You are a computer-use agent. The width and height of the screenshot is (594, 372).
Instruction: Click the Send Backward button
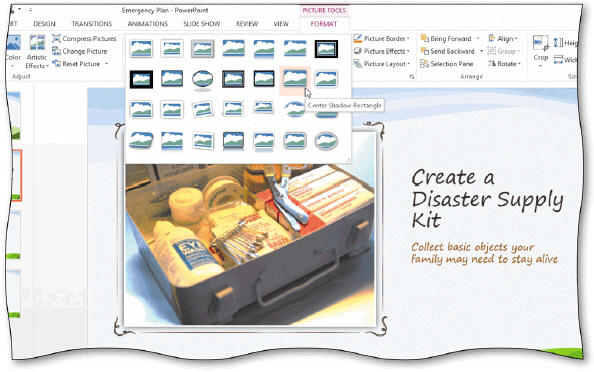(x=448, y=51)
